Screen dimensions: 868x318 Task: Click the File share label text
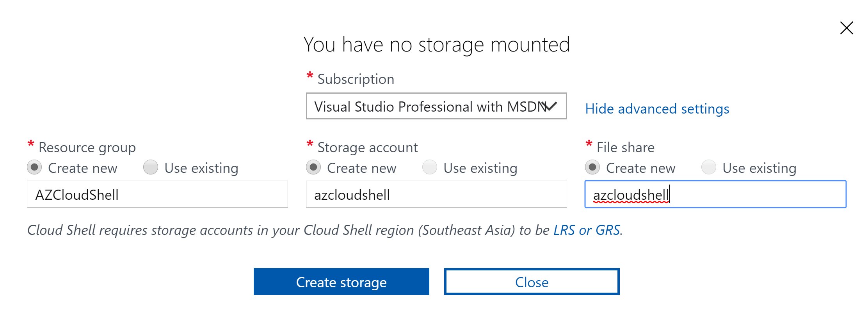(x=625, y=147)
